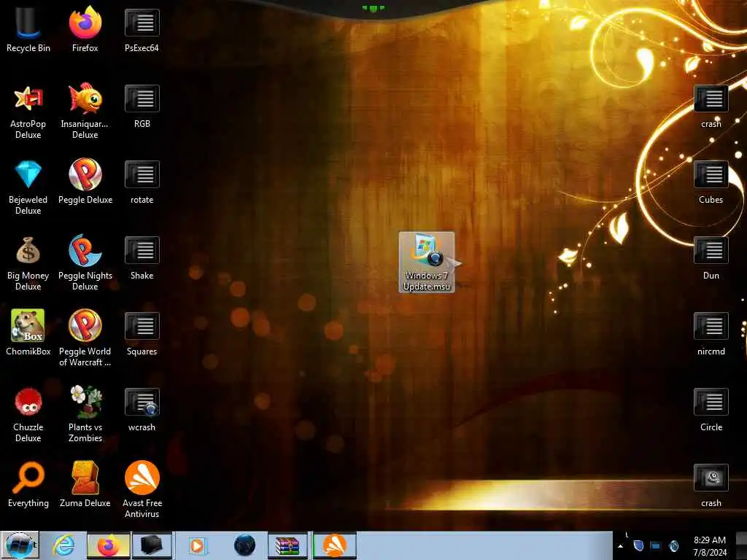The image size is (747, 560).
Task: Select the Peggle Deluxe icon
Action: pos(85,181)
